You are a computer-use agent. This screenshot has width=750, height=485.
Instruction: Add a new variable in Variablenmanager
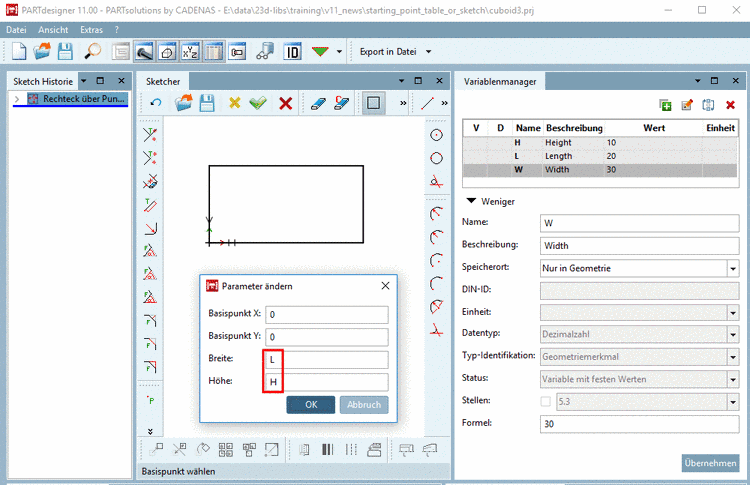pos(665,105)
